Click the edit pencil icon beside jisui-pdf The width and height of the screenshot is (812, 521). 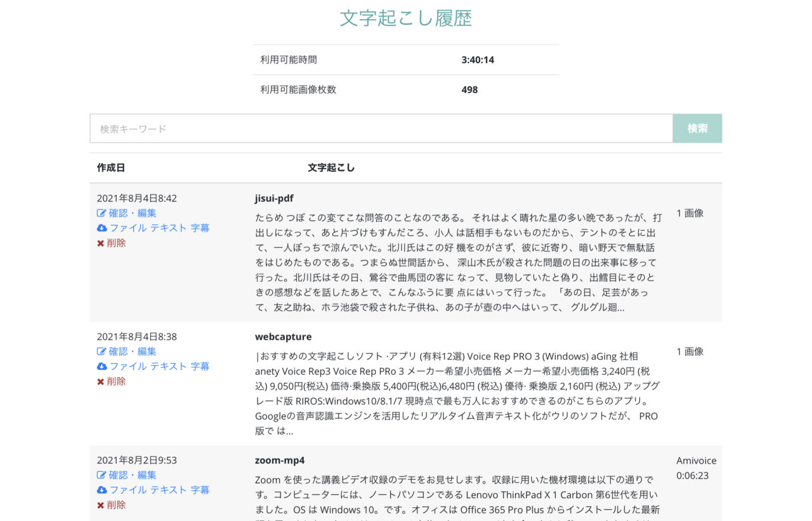103,213
